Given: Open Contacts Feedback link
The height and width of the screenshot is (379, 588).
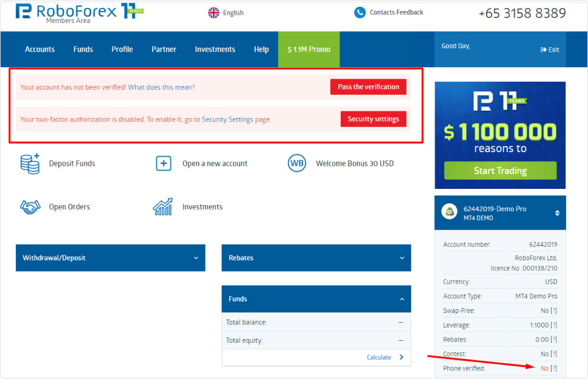Looking at the screenshot, I should point(396,12).
